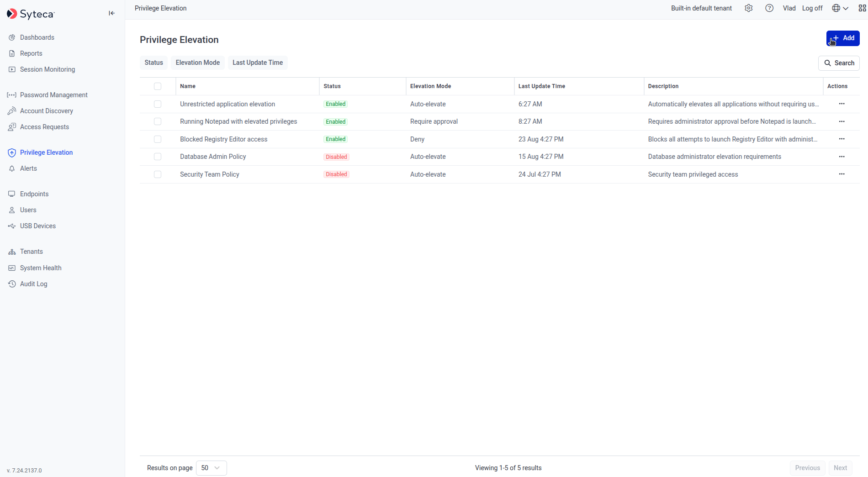Check the Running Notepad with elevated privileges row
The image size is (868, 477).
coord(158,121)
